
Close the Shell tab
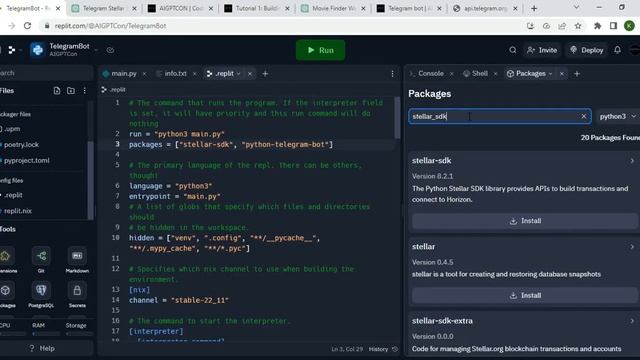(x=496, y=74)
